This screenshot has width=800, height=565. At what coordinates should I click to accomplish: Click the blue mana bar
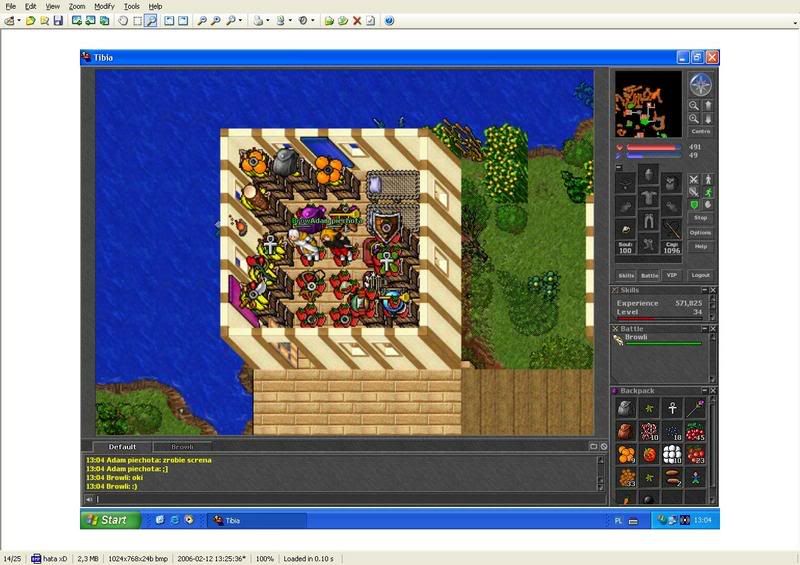654,156
